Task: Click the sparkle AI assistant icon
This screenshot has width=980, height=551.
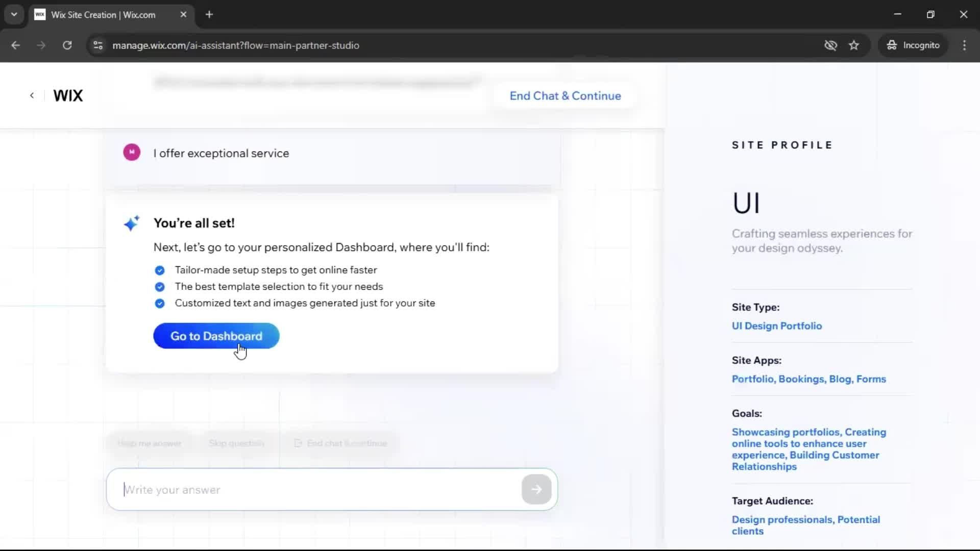Action: click(131, 223)
